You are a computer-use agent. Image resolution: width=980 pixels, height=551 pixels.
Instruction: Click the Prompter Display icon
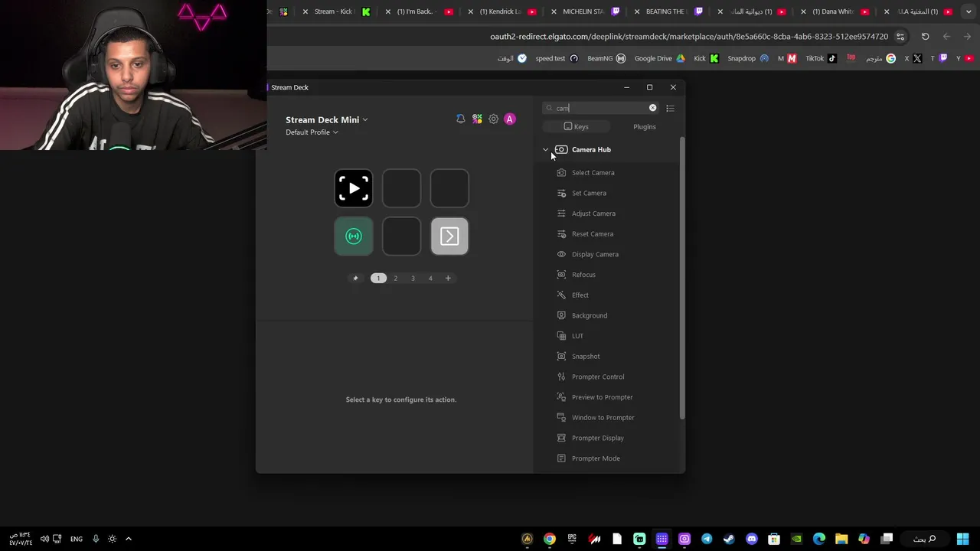coord(561,438)
